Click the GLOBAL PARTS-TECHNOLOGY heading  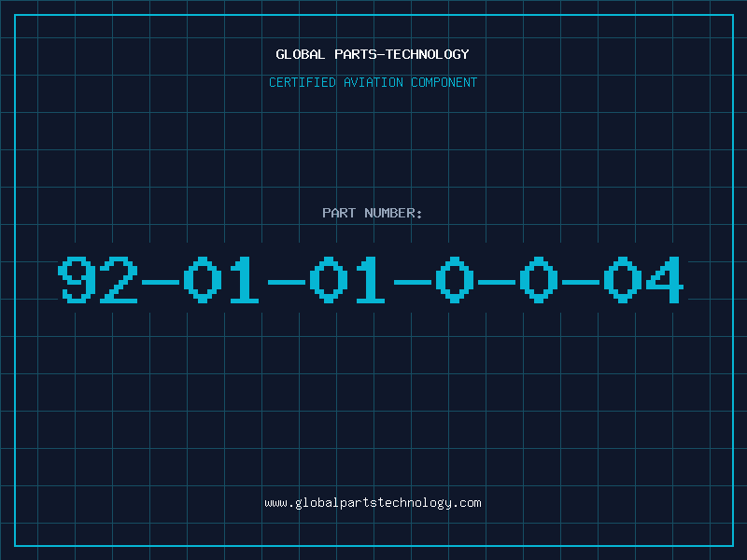[x=373, y=54]
